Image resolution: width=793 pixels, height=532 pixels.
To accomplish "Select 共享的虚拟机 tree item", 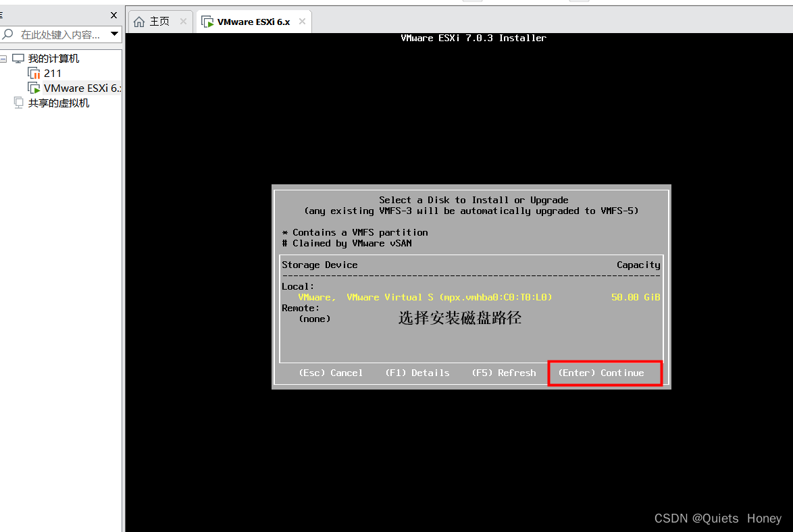I will click(59, 103).
